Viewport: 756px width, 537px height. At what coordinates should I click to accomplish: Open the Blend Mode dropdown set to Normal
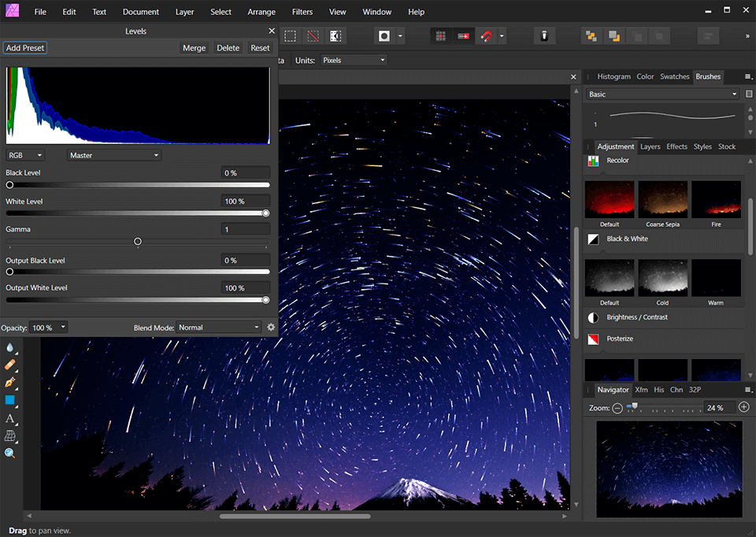(x=218, y=327)
